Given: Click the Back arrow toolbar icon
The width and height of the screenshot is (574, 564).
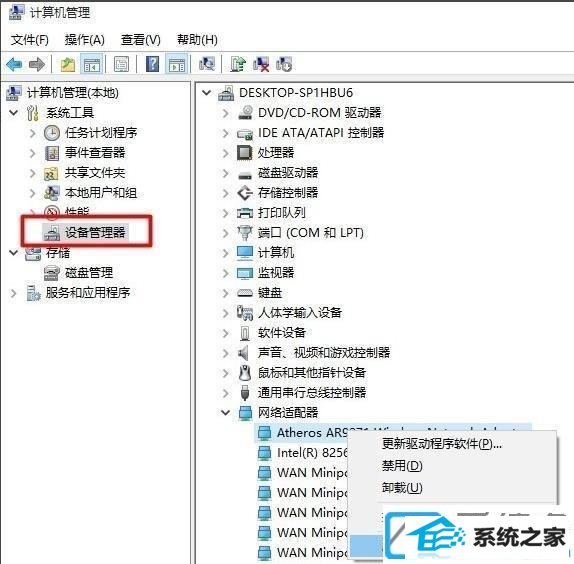Looking at the screenshot, I should pyautogui.click(x=15, y=64).
